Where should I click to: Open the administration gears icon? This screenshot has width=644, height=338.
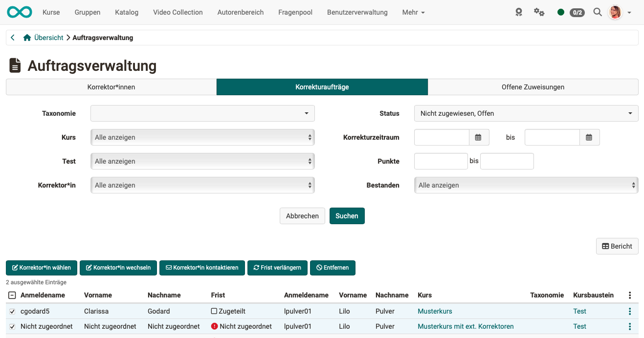point(539,12)
